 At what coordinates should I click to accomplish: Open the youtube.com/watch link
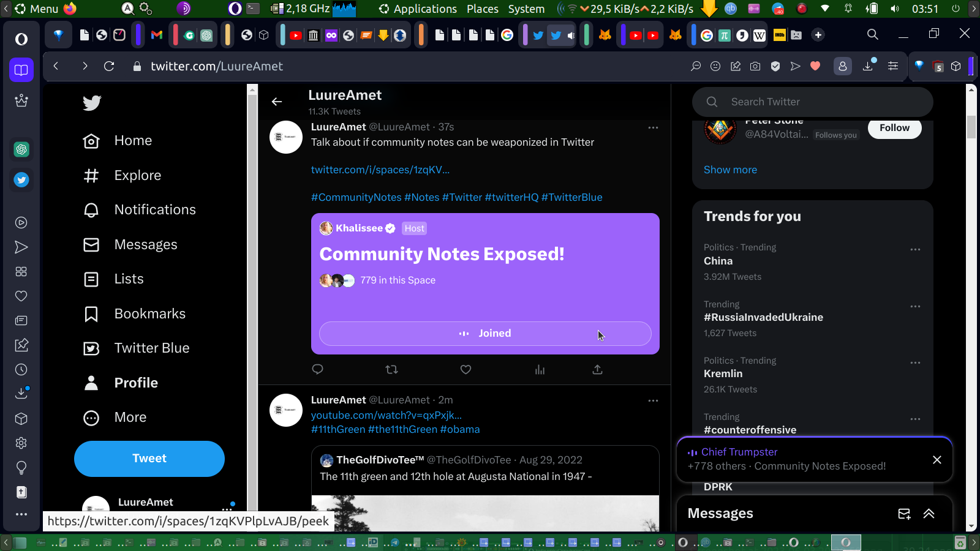386,415
